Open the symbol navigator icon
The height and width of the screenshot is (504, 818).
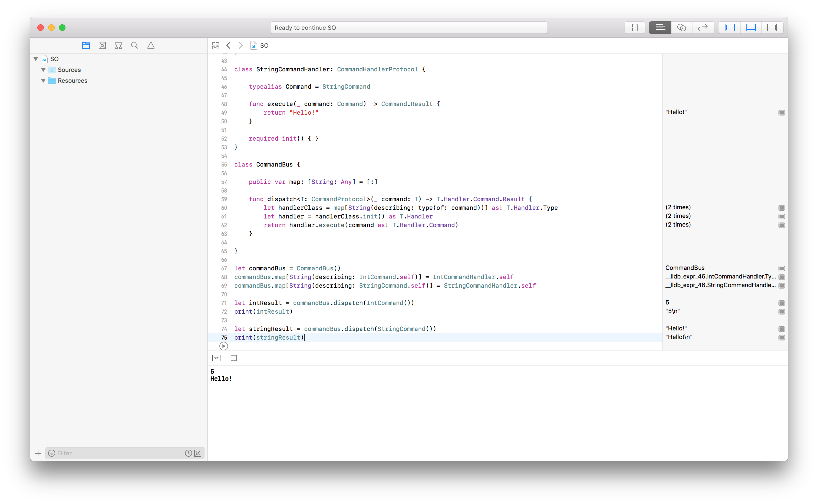pyautogui.click(x=118, y=46)
